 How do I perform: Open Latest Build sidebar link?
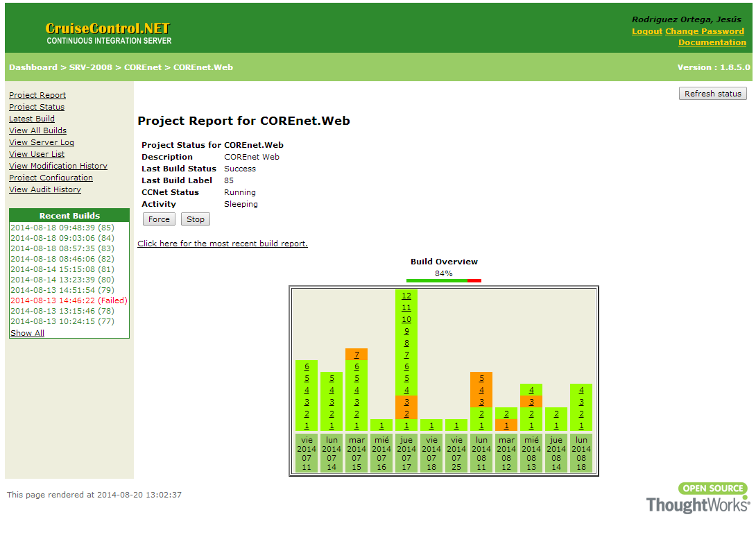[x=31, y=119]
